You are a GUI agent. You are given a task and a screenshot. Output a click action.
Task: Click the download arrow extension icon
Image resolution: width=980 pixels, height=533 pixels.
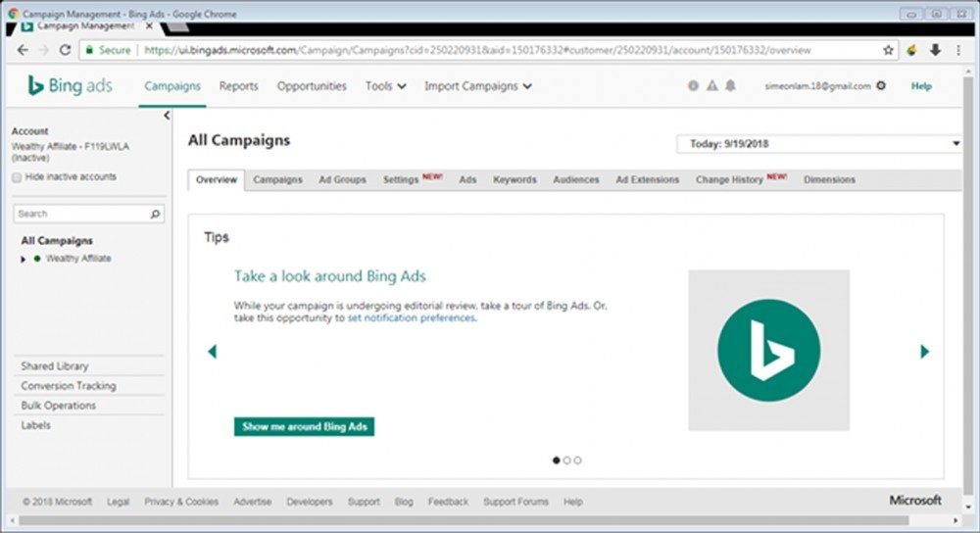[x=935, y=50]
